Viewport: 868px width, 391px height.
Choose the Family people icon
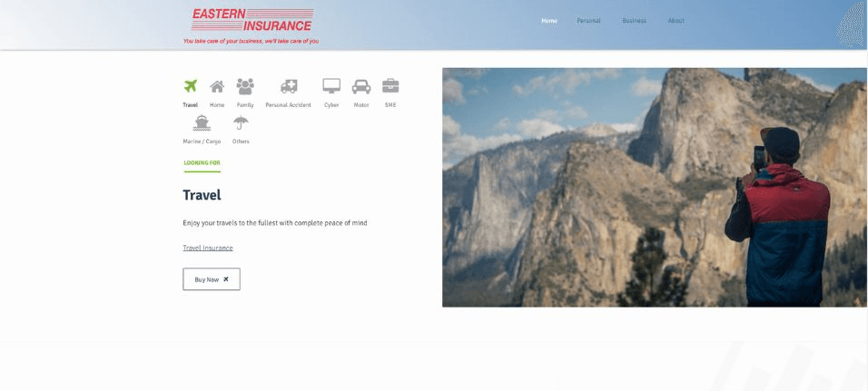click(245, 86)
